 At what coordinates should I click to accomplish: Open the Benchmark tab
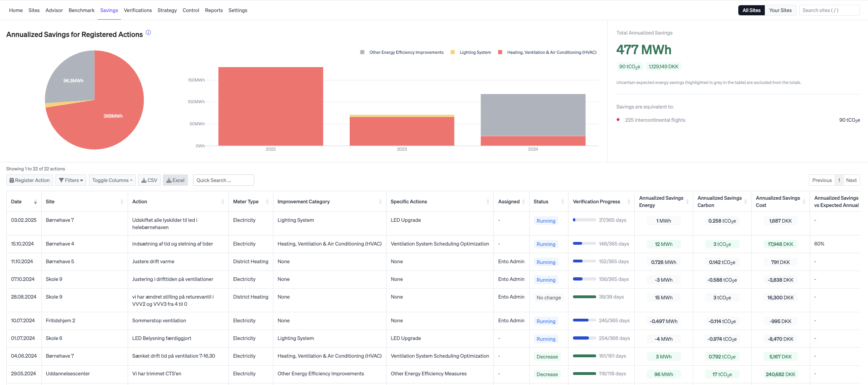82,10
